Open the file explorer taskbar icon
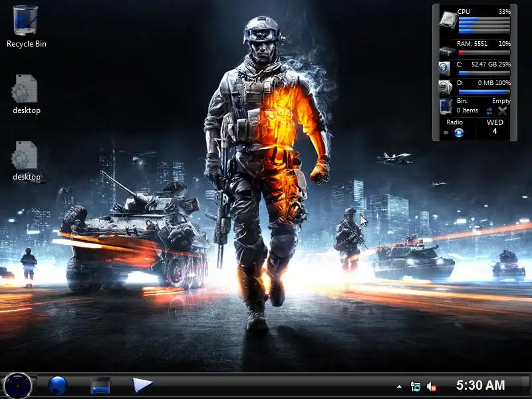The height and width of the screenshot is (399, 532). click(100, 386)
